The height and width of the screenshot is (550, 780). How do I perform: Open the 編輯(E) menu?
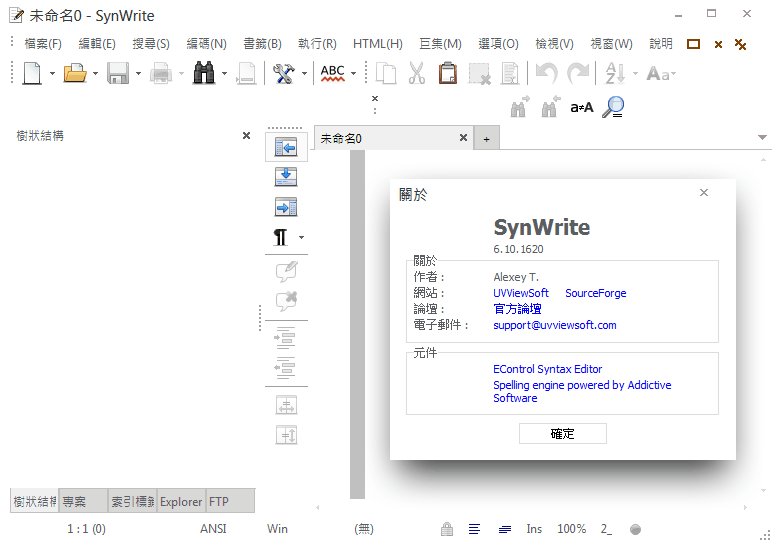click(x=97, y=44)
